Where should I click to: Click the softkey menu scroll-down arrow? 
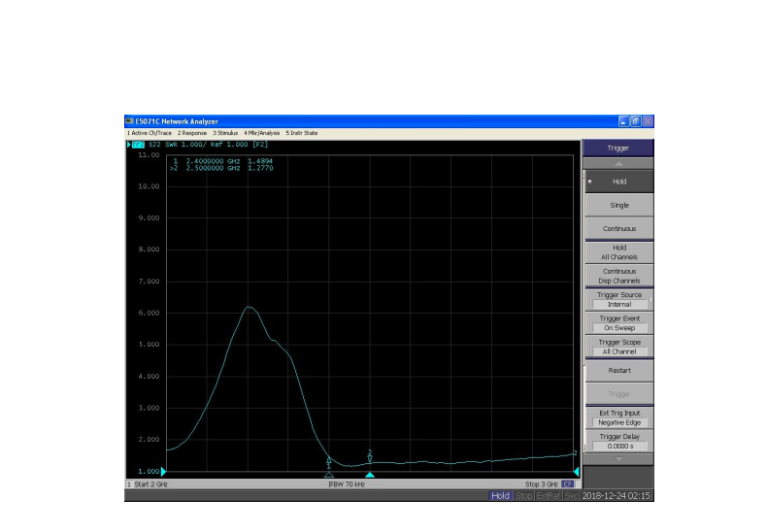coord(617,459)
